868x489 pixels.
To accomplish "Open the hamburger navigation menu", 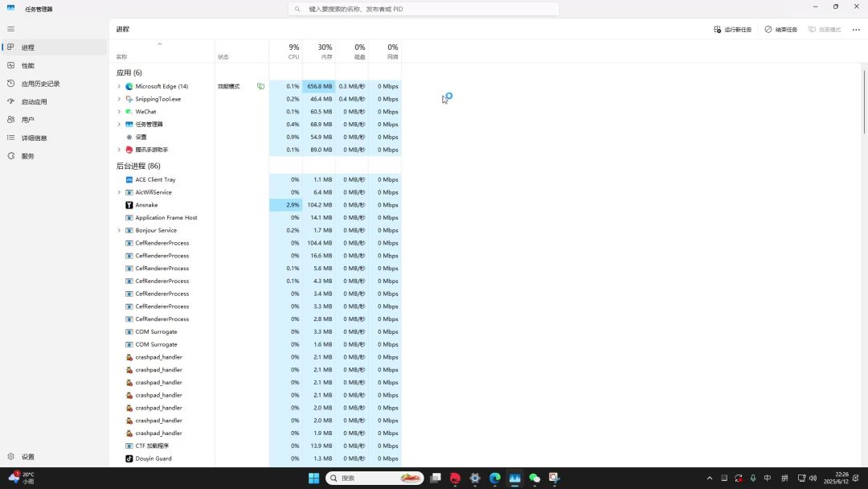I will 10,29.
